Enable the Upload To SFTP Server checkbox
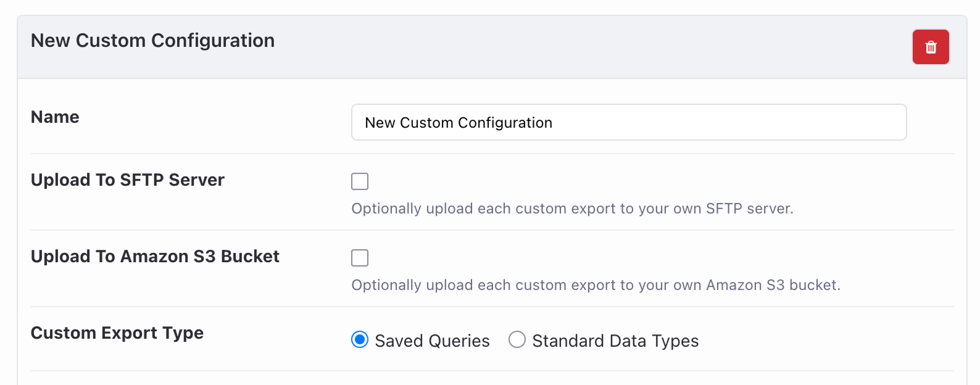 tap(360, 181)
